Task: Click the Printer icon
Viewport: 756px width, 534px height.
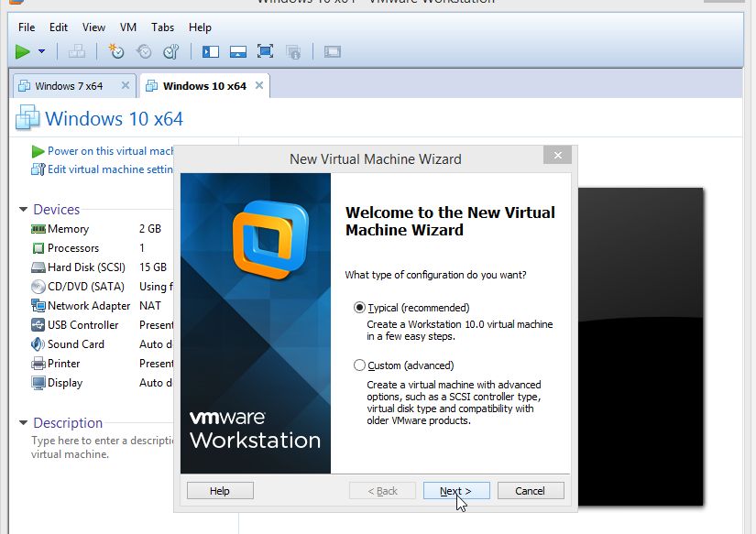Action: (x=38, y=364)
